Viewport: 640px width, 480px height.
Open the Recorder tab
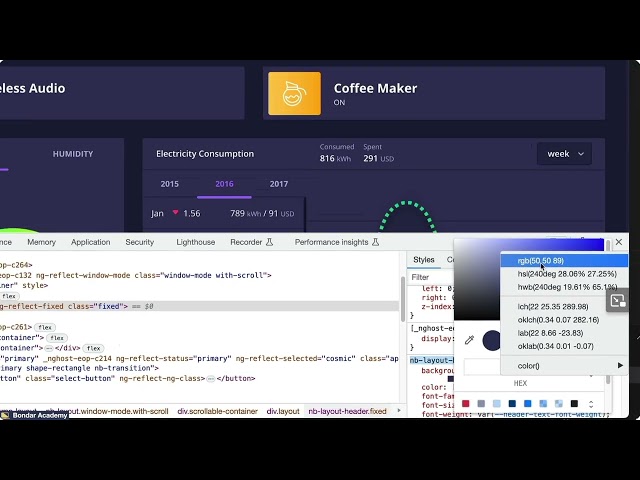tap(246, 242)
